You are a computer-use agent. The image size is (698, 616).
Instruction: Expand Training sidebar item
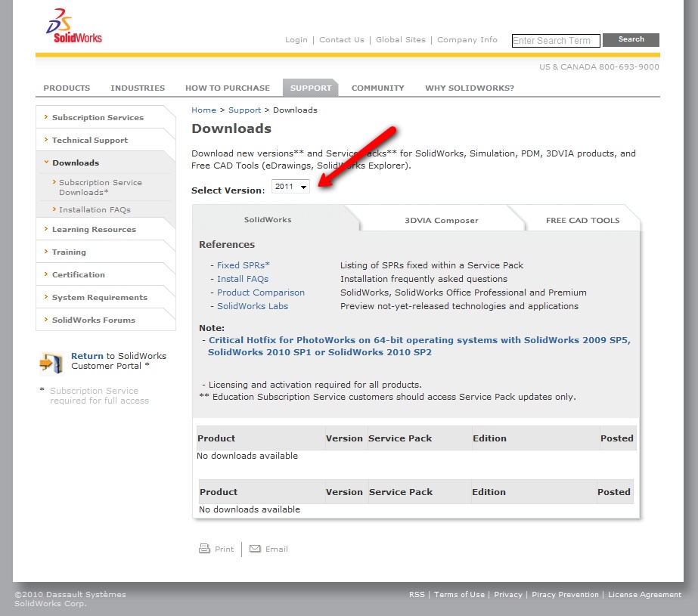coord(69,252)
